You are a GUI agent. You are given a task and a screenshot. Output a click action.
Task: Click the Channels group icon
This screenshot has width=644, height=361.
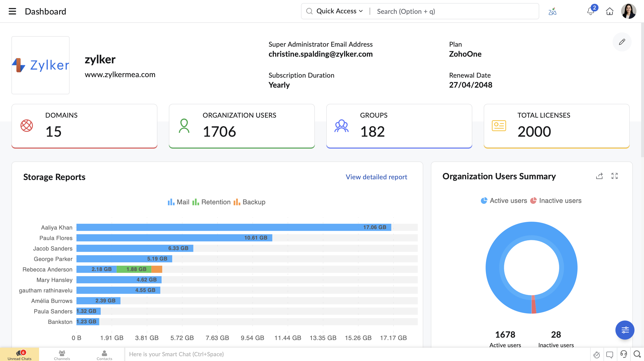point(62,353)
